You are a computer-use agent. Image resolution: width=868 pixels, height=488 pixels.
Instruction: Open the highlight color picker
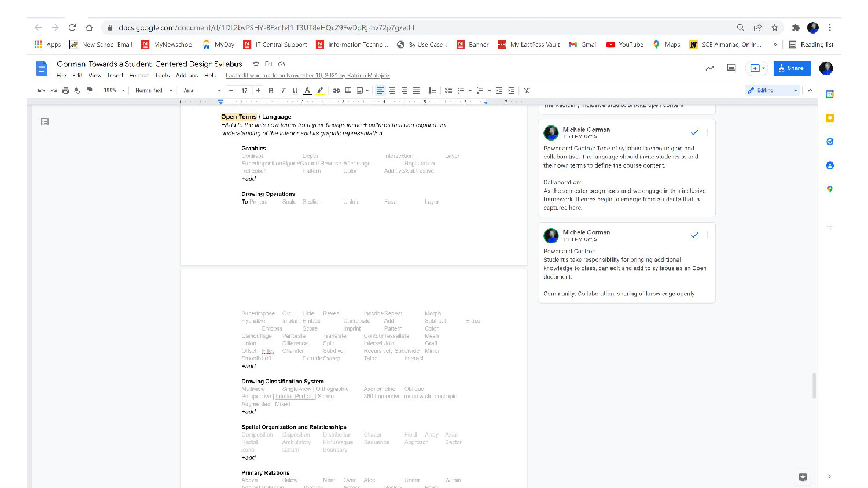tap(320, 91)
